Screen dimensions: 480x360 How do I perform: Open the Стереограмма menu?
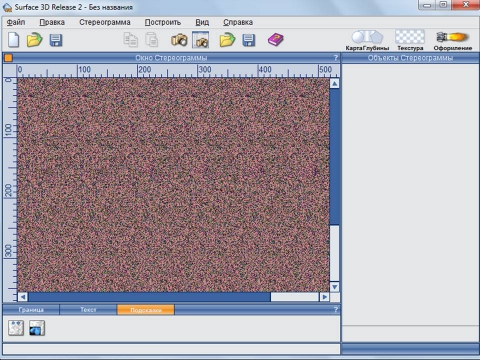click(105, 22)
